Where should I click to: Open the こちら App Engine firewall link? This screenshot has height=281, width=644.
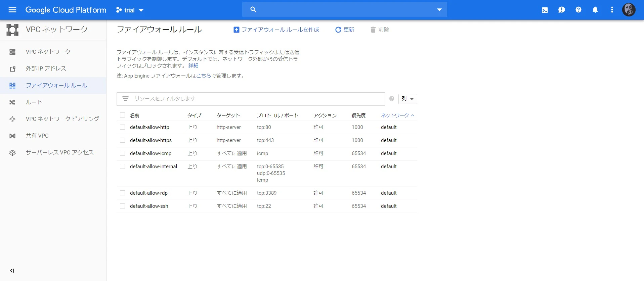pyautogui.click(x=204, y=76)
